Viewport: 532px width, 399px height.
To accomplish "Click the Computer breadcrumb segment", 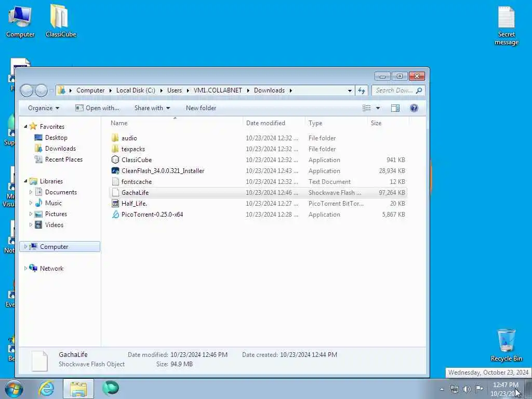I will tap(90, 90).
